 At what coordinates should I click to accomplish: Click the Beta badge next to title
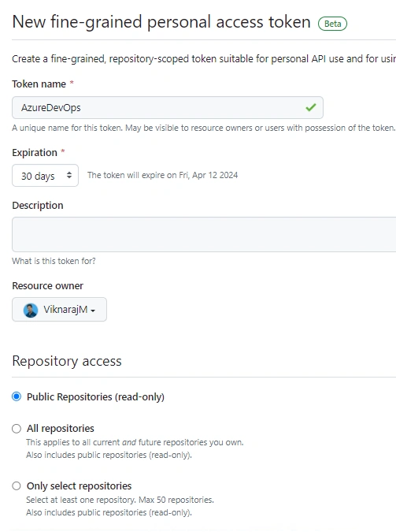point(332,24)
